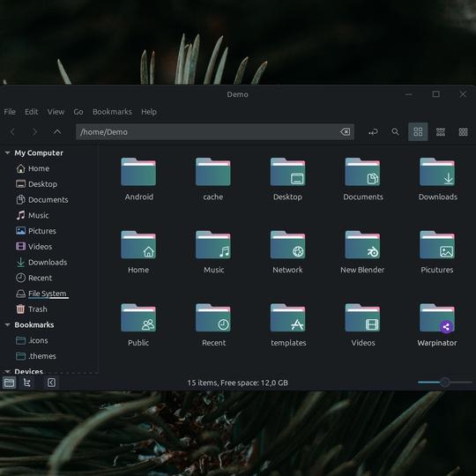Open the Go menu
The image size is (476, 476).
tap(78, 112)
